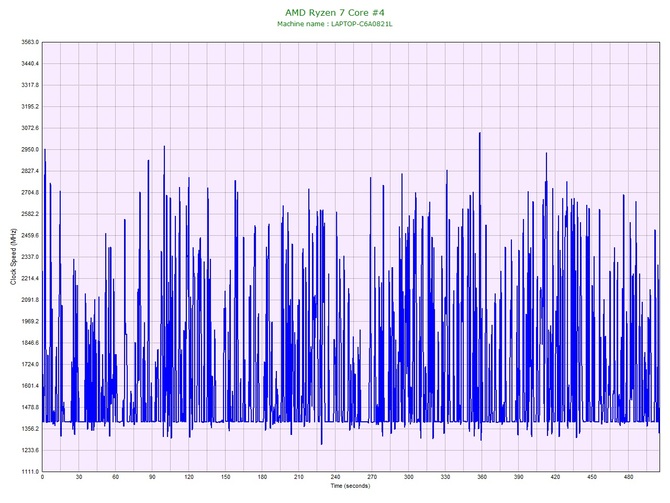The image size is (670, 503).
Task: Select the 2091.8 y-axis value
Action: coord(30,300)
